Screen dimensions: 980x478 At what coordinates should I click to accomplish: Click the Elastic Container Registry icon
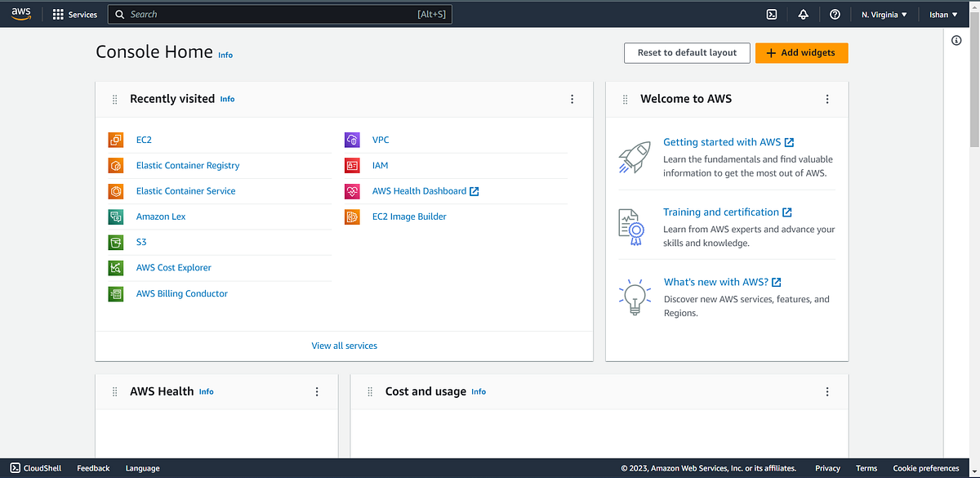tap(115, 165)
